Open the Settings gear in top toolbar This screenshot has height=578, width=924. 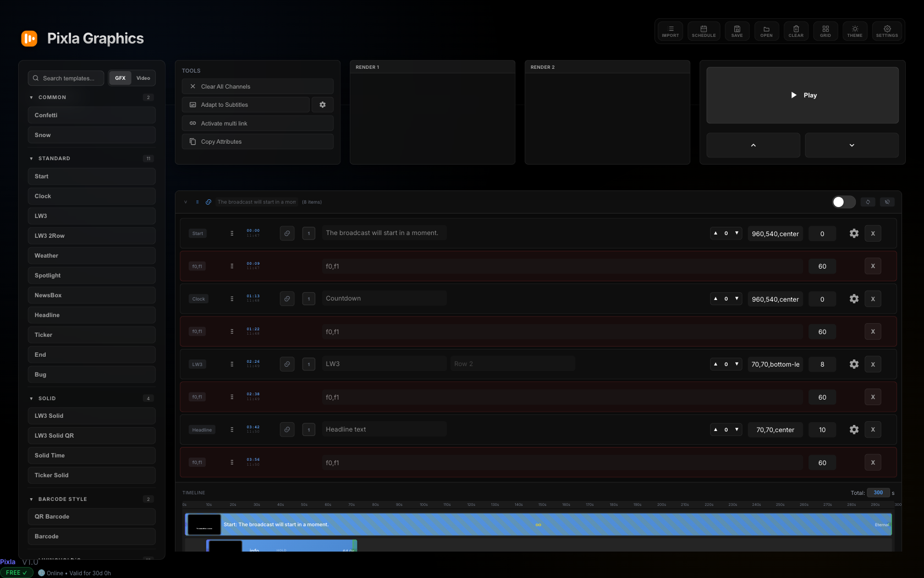click(887, 31)
